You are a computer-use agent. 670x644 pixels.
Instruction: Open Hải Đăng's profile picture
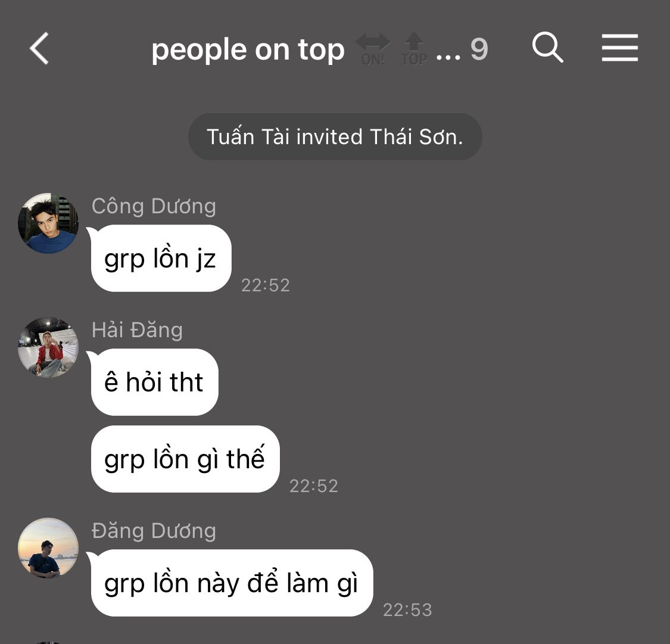(48, 347)
